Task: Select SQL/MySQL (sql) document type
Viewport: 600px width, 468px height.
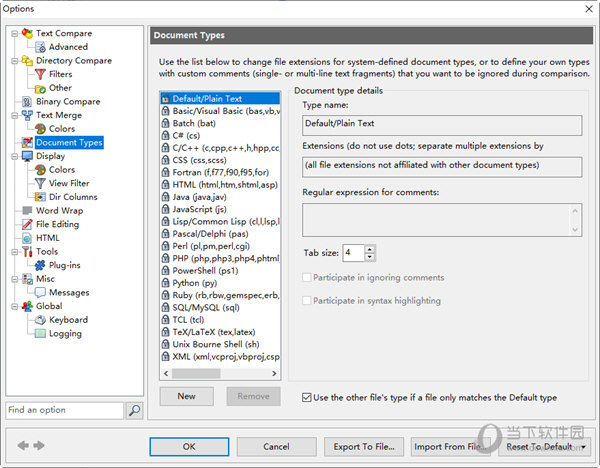Action: [220, 307]
